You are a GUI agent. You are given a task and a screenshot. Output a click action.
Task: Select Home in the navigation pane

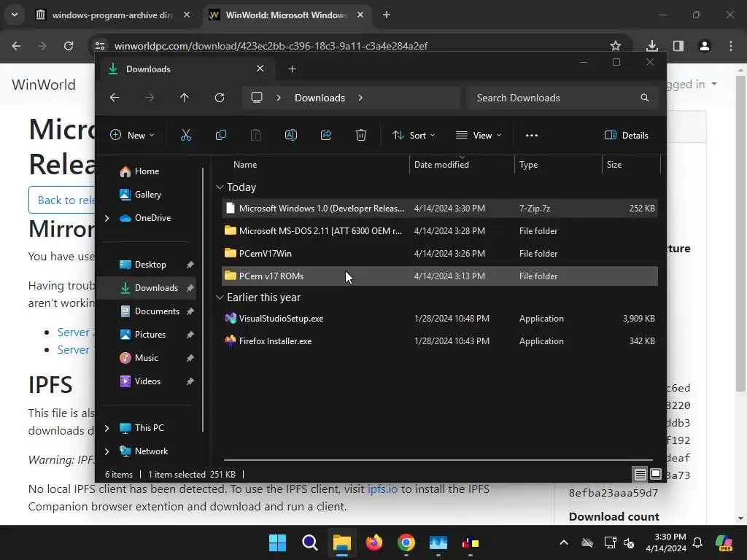[147, 171]
